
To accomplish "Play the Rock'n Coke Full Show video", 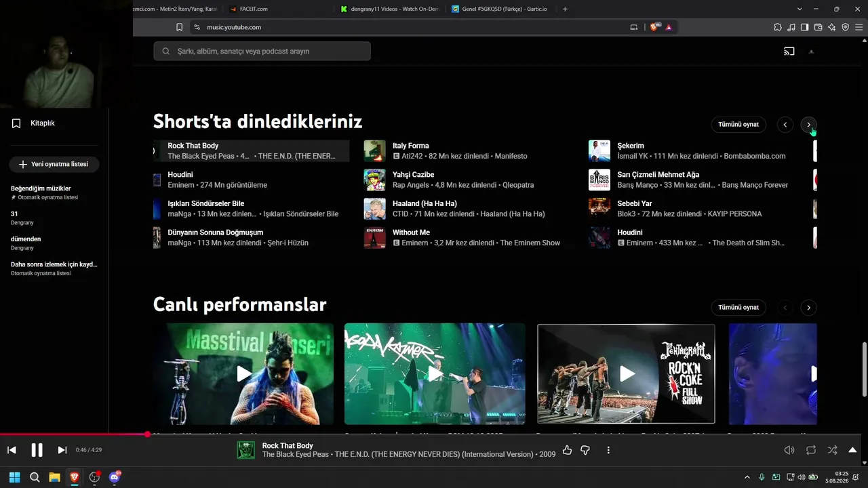I will (x=626, y=373).
